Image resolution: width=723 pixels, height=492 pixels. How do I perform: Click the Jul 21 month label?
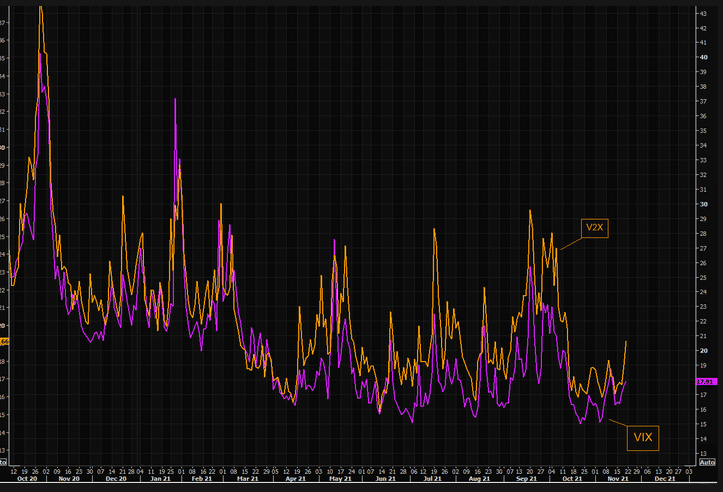click(432, 479)
